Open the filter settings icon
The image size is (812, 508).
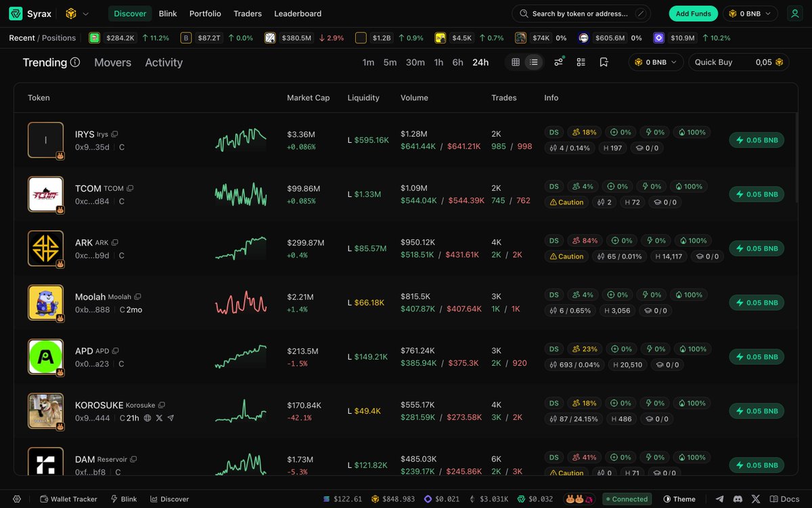[558, 62]
